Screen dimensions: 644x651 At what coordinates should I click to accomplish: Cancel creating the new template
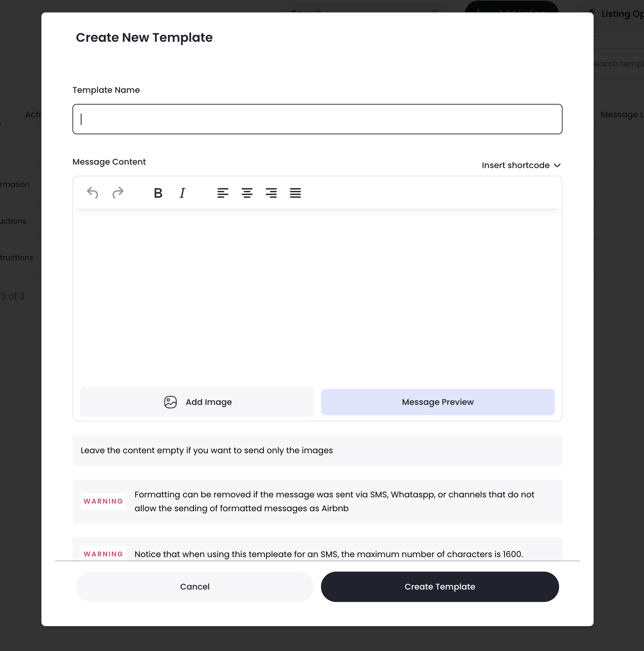tap(195, 587)
